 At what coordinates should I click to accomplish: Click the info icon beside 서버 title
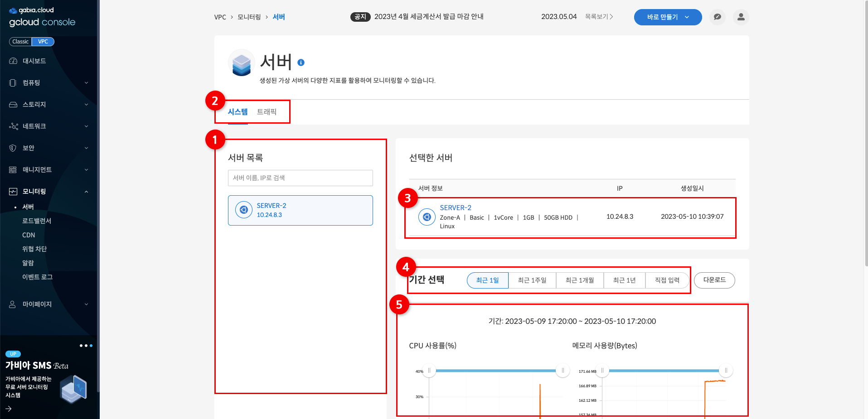click(x=301, y=63)
